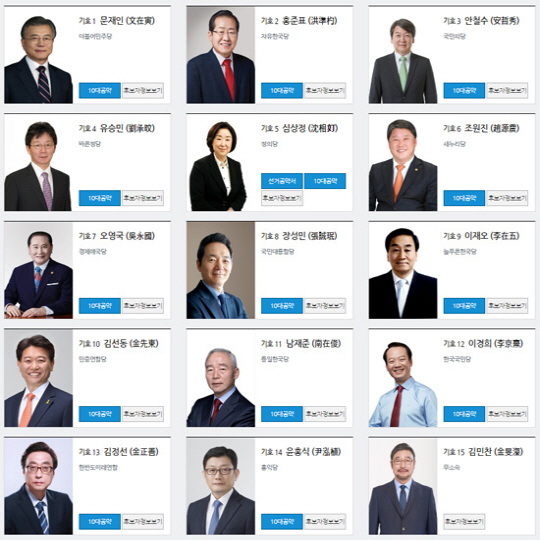Open 후보자정보보기 for 기호 9 이재오
The height and width of the screenshot is (540, 540).
point(507,306)
